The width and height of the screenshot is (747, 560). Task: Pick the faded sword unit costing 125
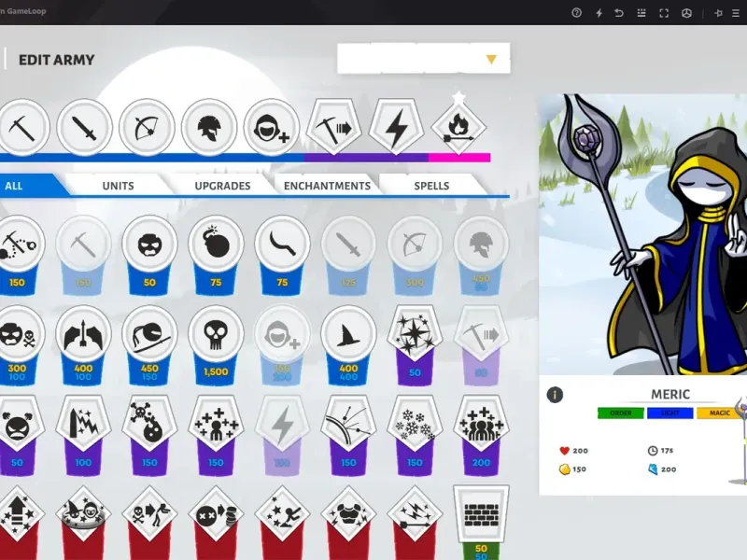click(x=348, y=255)
